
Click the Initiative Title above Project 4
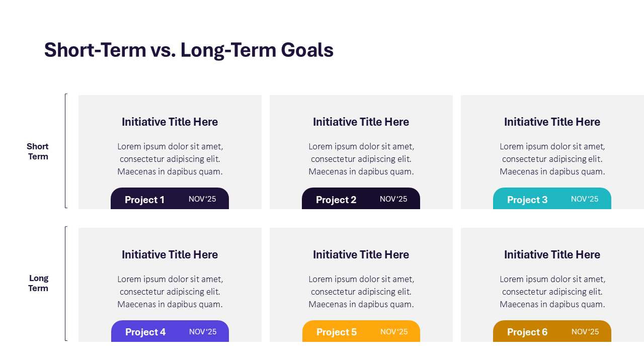point(170,254)
